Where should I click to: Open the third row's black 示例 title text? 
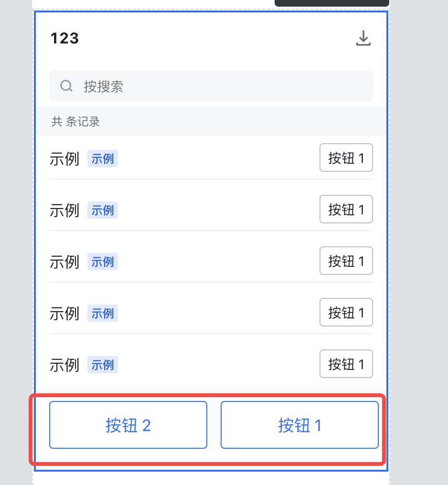coord(64,262)
